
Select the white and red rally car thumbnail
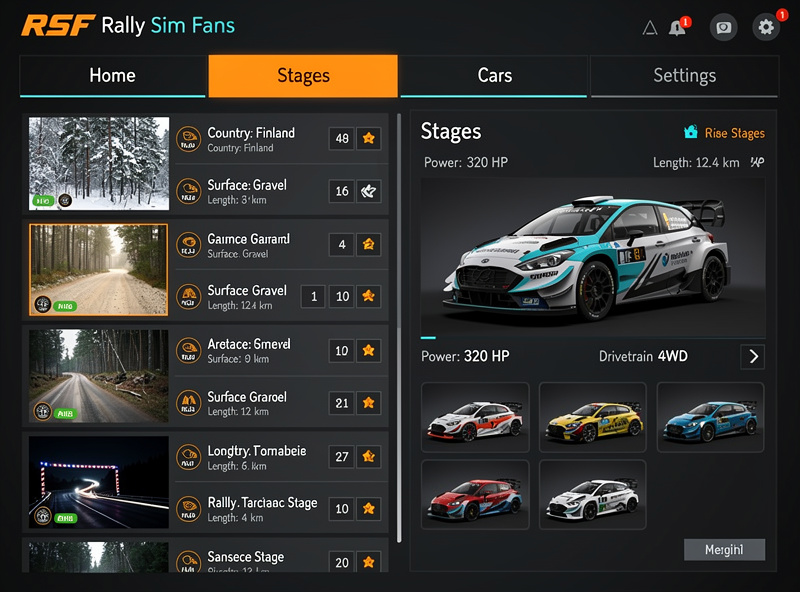click(x=475, y=417)
